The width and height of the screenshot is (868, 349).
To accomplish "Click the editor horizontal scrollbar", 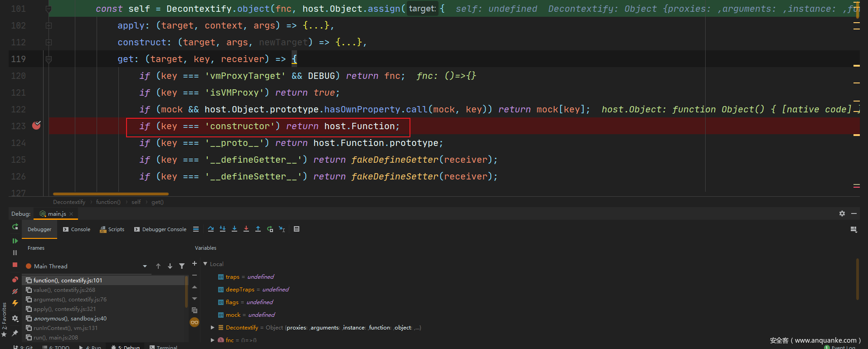I will pyautogui.click(x=111, y=194).
